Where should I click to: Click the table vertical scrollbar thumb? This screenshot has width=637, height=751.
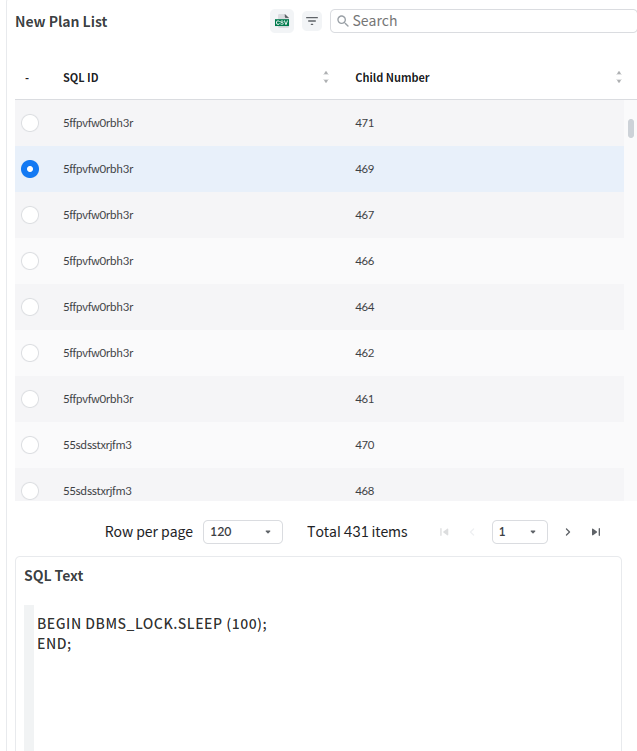click(631, 128)
